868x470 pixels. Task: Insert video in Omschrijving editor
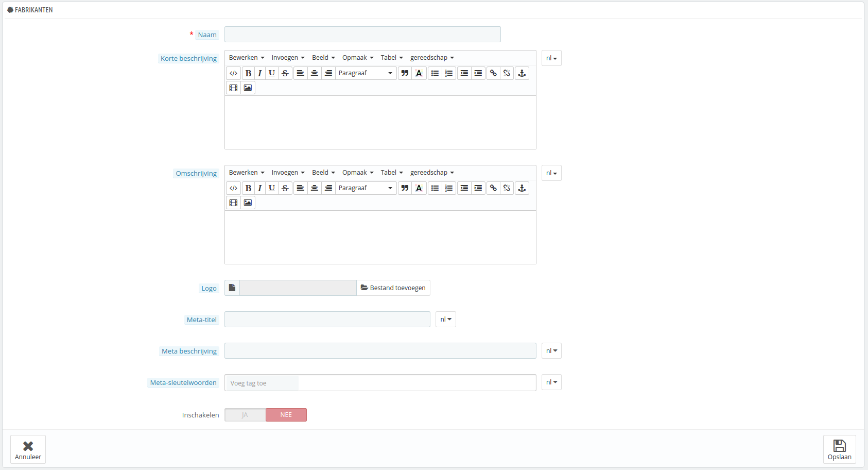pos(233,203)
